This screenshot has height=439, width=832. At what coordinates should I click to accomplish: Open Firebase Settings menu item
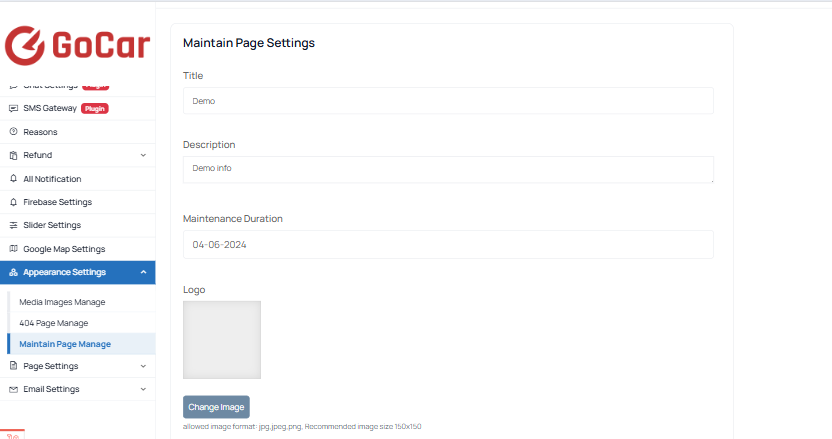point(77,202)
